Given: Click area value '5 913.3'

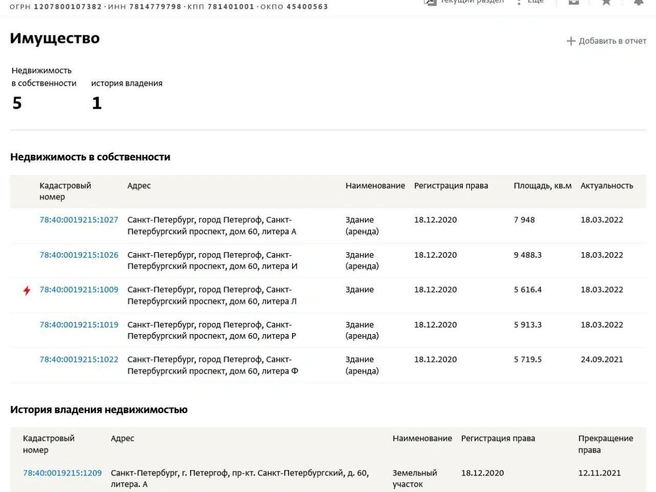Looking at the screenshot, I should coord(528,325).
